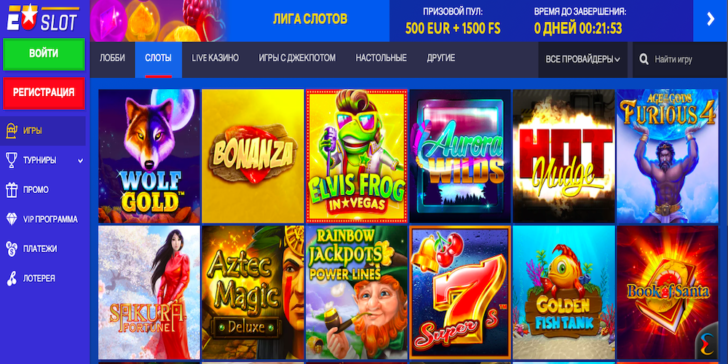The image size is (728, 364).
Task: Expand the Турниры submenu chevron
Action: click(80, 161)
